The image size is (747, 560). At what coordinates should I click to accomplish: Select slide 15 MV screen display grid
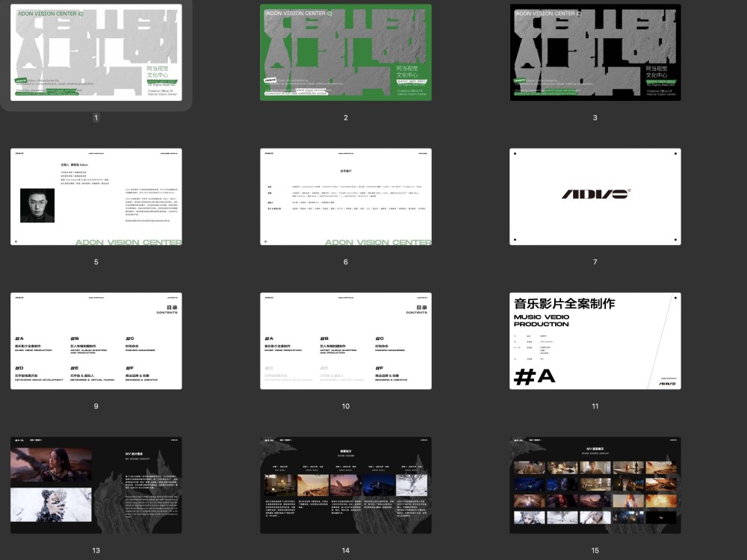595,485
